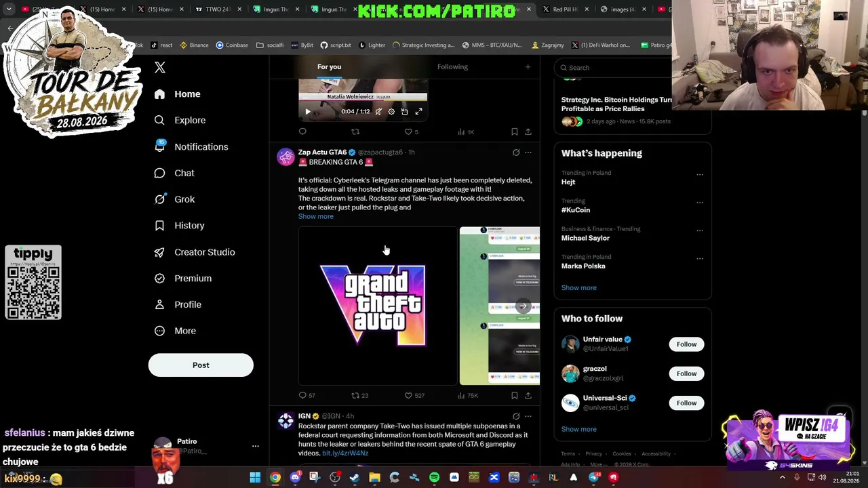Toggle picture-in-picture on the video
The width and height of the screenshot is (868, 488).
point(404,112)
